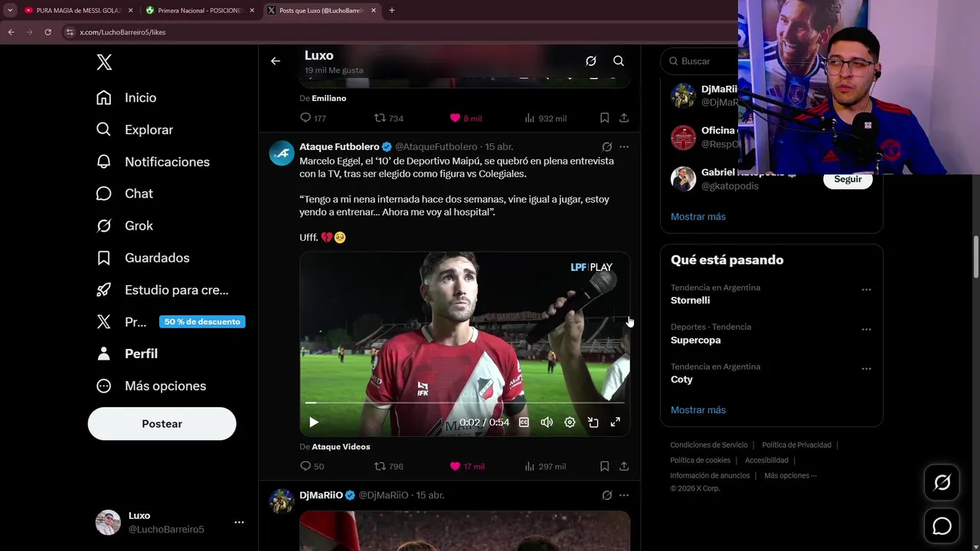Click Grok icon on DjMaRiiO post
This screenshot has height=551, width=980.
[x=607, y=495]
